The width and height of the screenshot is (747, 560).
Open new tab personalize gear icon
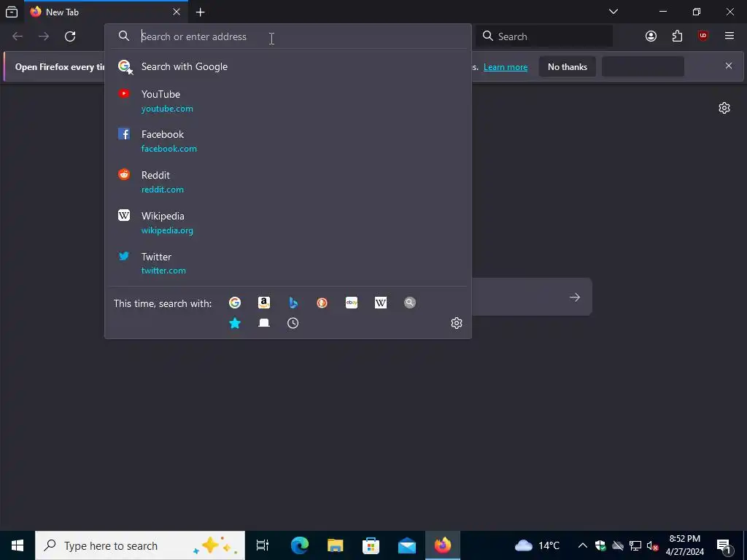[724, 108]
